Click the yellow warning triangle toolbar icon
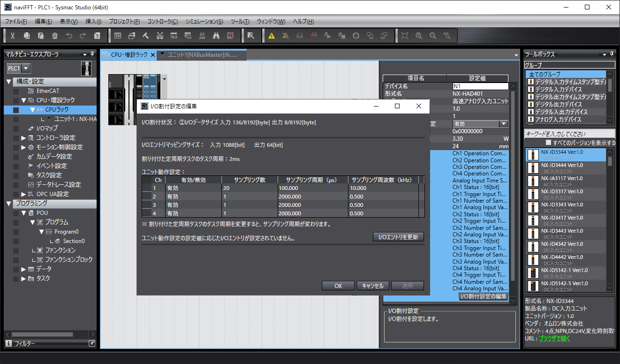The width and height of the screenshot is (620, 364). [x=271, y=36]
